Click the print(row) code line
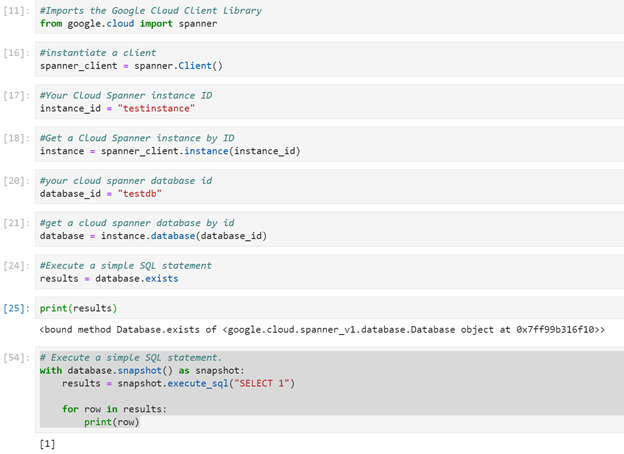This screenshot has width=624, height=454. 112,422
